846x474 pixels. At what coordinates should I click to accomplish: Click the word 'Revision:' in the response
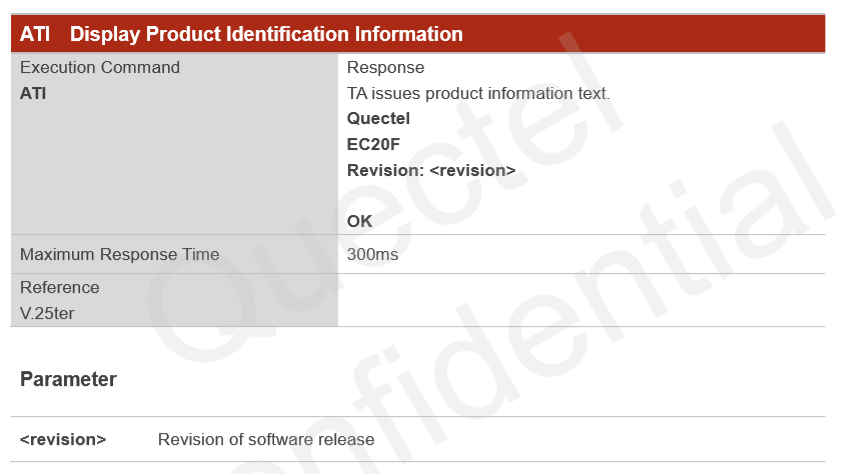click(386, 170)
